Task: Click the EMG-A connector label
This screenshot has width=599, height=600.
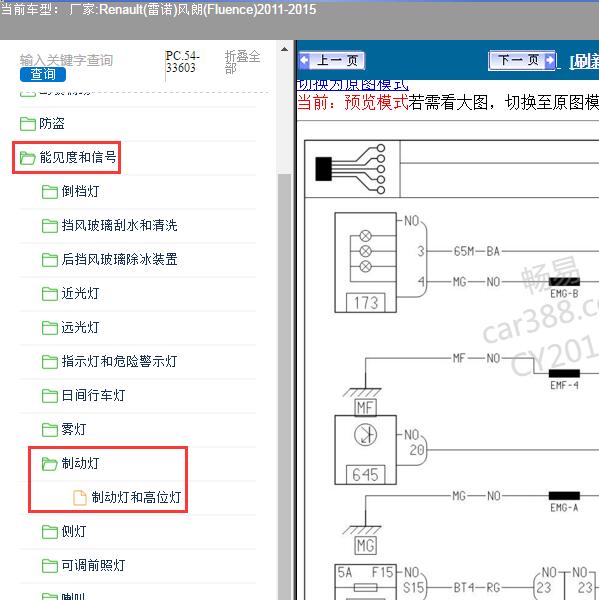Action: click(564, 508)
